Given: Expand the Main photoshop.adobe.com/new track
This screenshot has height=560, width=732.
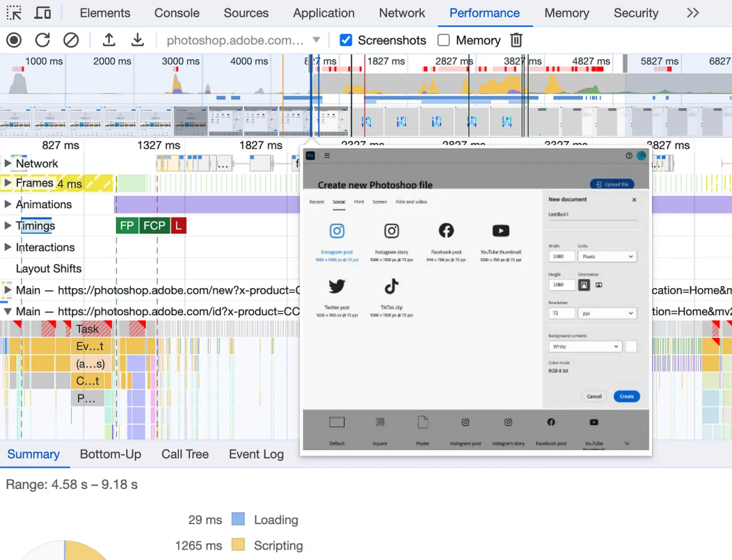Looking at the screenshot, I should point(7,290).
